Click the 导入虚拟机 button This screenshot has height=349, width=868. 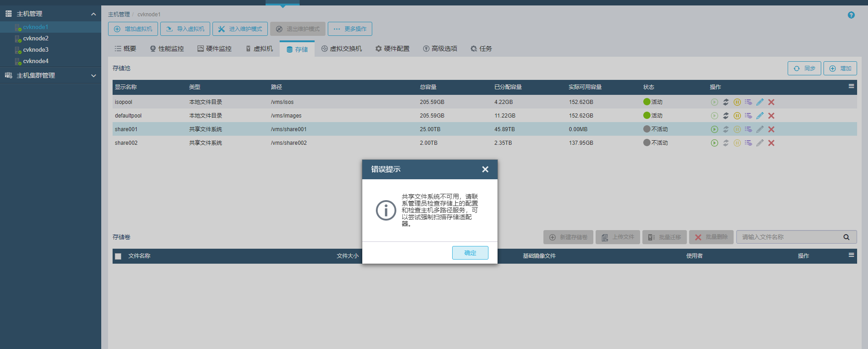pos(185,29)
